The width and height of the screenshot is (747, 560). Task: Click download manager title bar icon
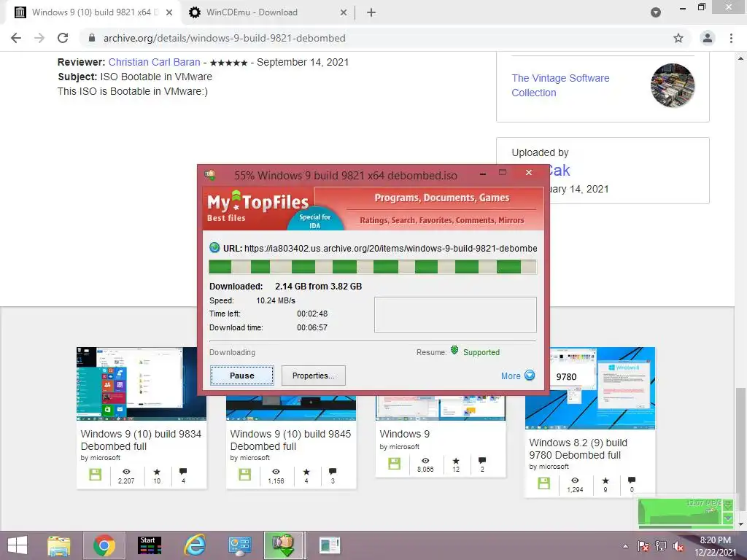(210, 174)
